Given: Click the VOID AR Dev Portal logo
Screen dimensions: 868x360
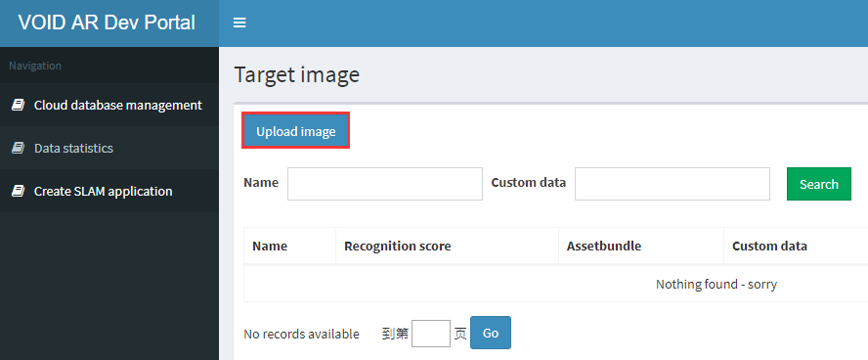Looking at the screenshot, I should (x=107, y=22).
